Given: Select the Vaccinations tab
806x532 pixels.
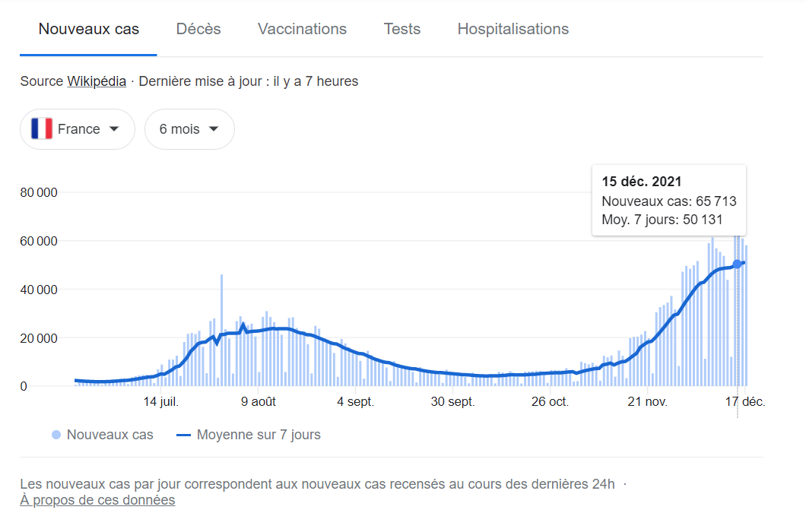Looking at the screenshot, I should pyautogui.click(x=302, y=30).
